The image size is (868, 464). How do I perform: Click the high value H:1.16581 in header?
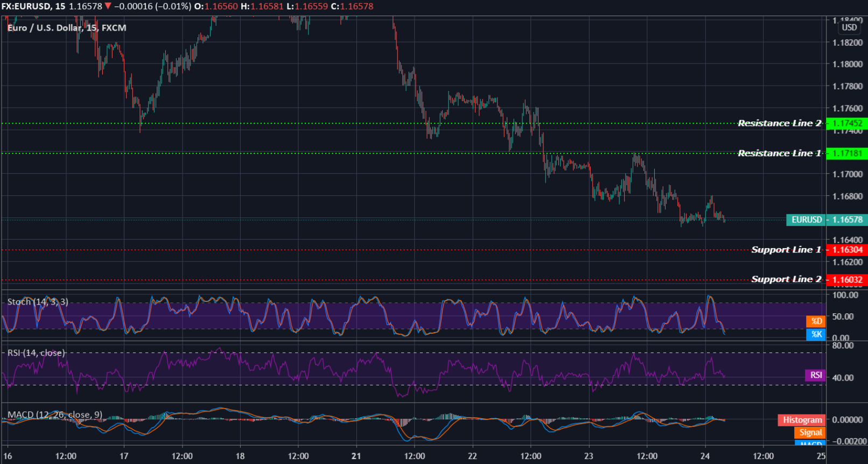262,6
